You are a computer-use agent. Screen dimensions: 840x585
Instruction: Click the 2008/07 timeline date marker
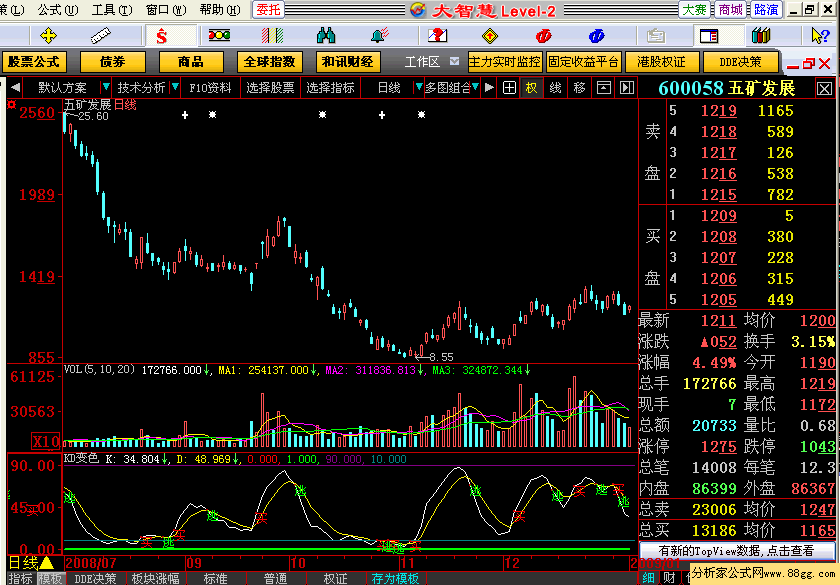(x=91, y=563)
